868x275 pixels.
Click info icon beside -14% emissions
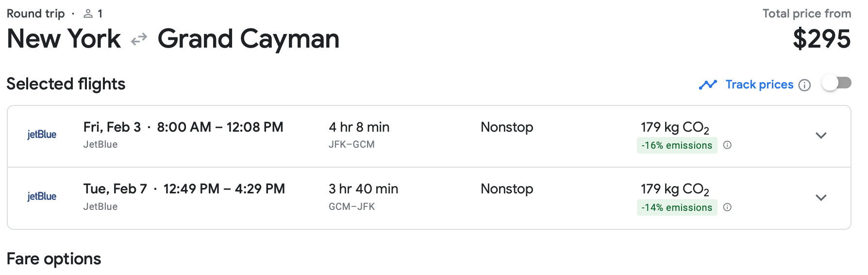pos(727,207)
